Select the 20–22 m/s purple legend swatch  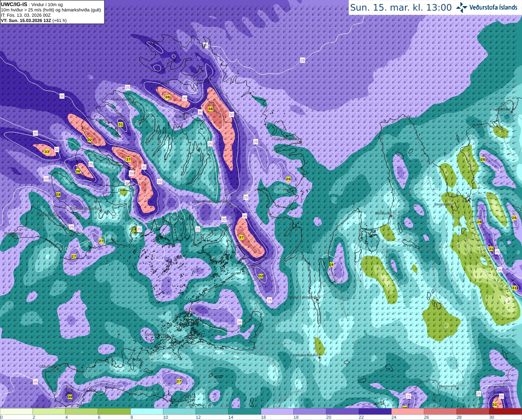click(x=343, y=411)
